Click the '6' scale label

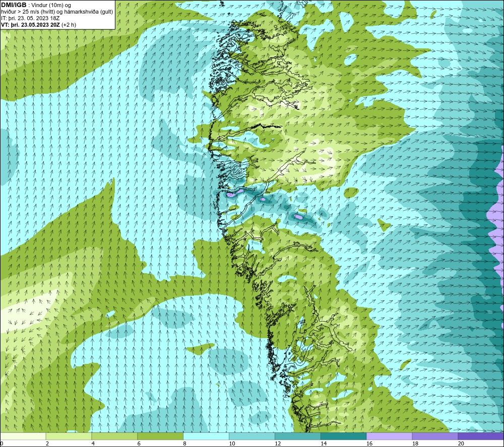pyautogui.click(x=139, y=443)
